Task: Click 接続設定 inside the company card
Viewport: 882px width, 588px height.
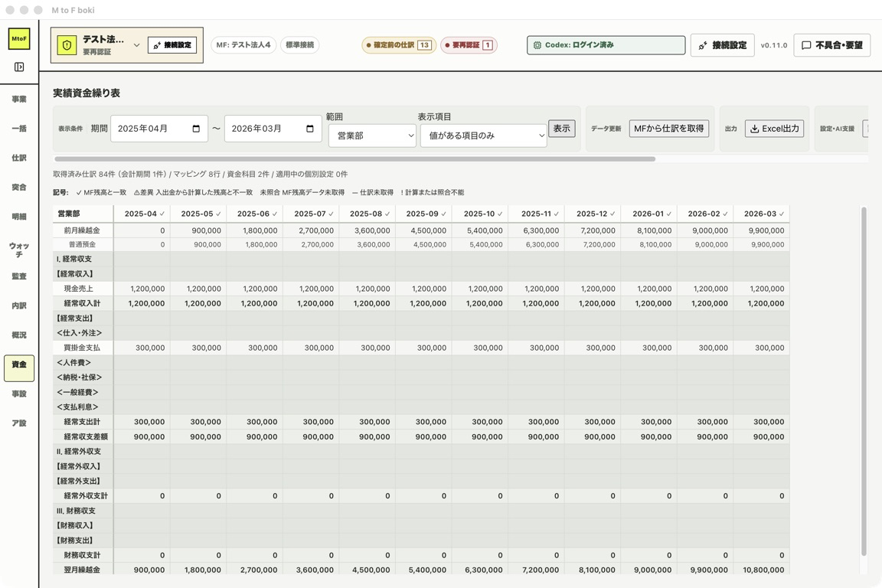Action: [172, 45]
